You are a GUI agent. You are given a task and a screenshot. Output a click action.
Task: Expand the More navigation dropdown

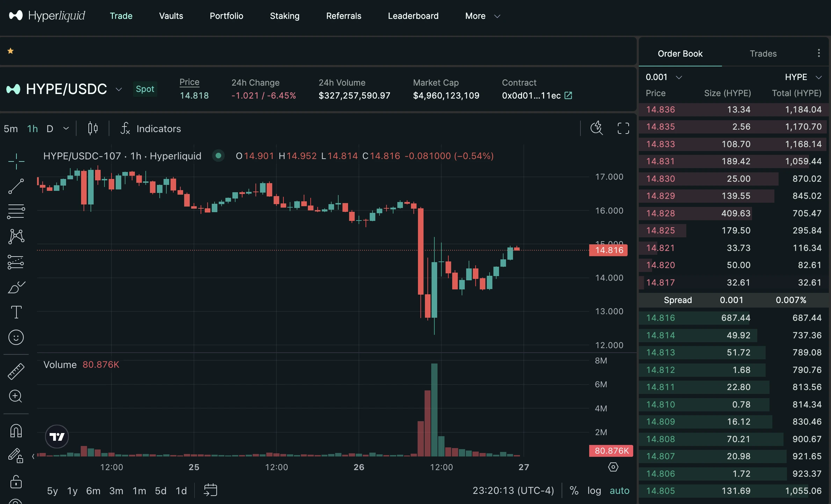coord(483,16)
